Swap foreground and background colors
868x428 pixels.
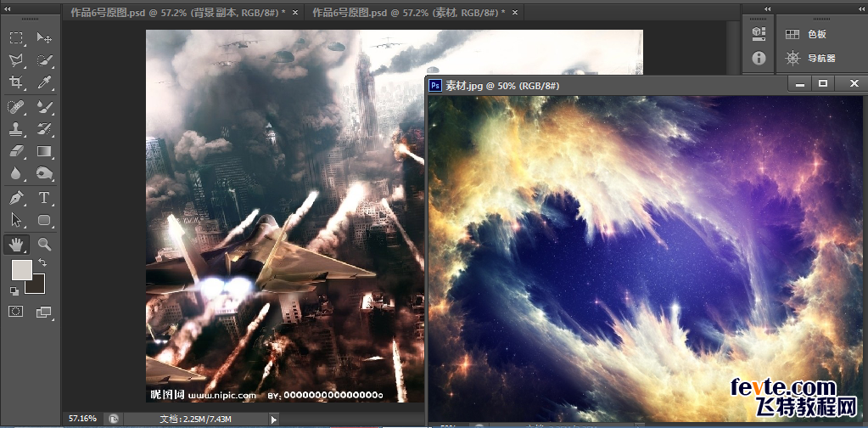coord(42,262)
